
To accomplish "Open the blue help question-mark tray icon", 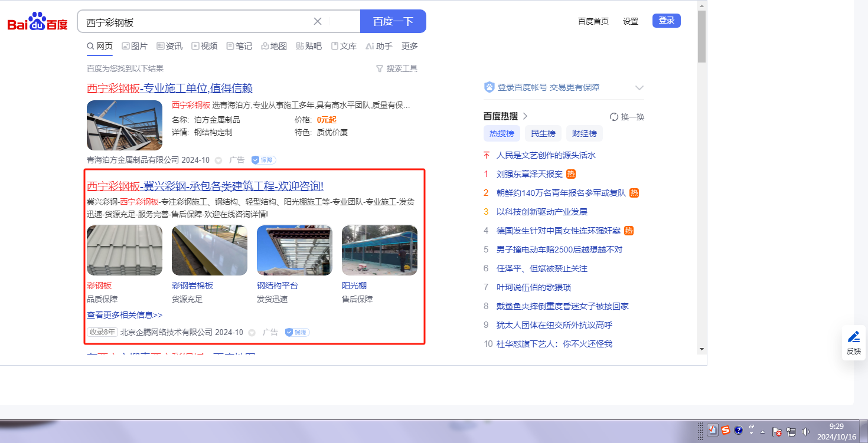I will coord(738,430).
